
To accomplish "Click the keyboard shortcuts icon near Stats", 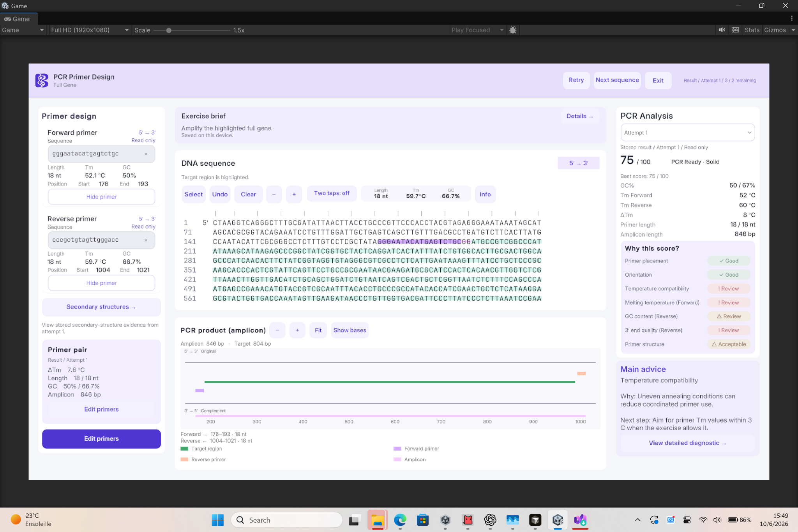I will (x=735, y=30).
